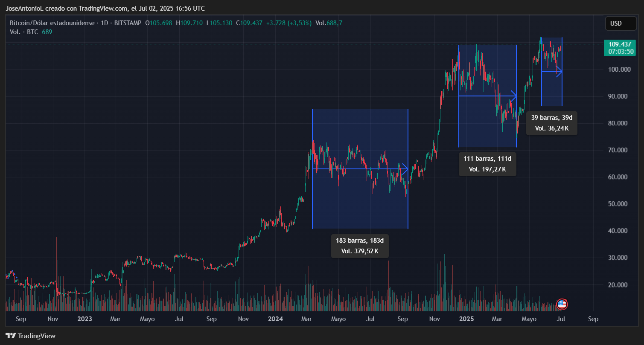The image size is (644, 345).
Task: Click the TradingView logo at bottom left
Action: (30, 336)
